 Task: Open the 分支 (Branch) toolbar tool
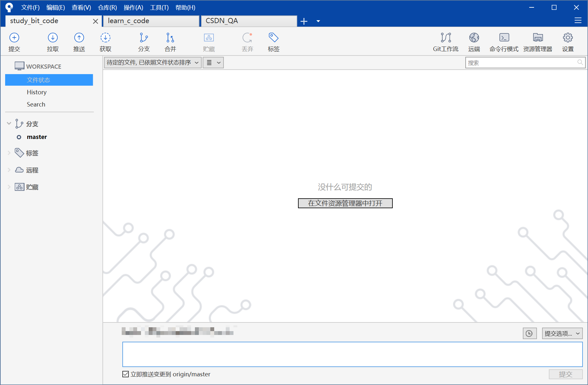[144, 42]
